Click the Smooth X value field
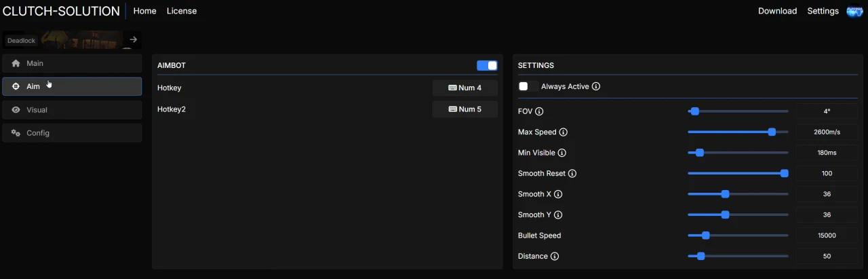 tap(827, 194)
